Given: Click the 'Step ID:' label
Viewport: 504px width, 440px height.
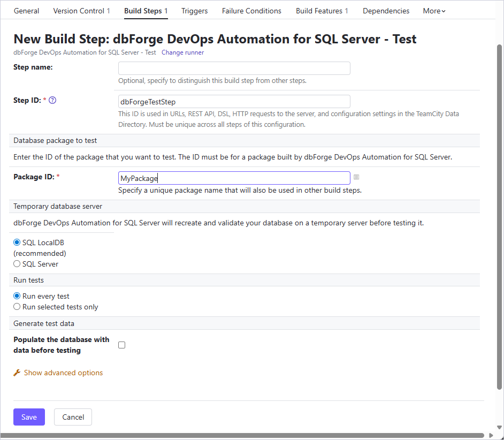Looking at the screenshot, I should (27, 100).
